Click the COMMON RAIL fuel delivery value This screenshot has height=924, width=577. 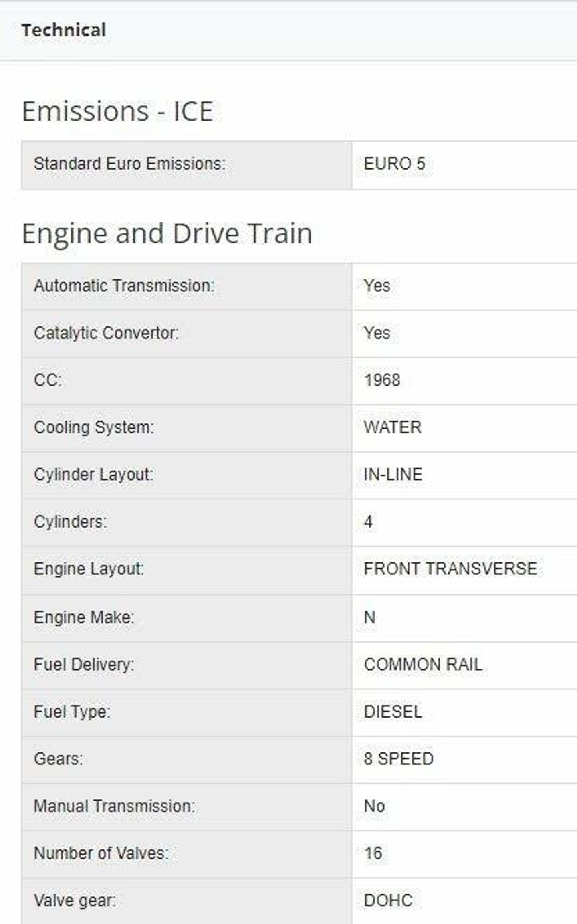click(423, 665)
